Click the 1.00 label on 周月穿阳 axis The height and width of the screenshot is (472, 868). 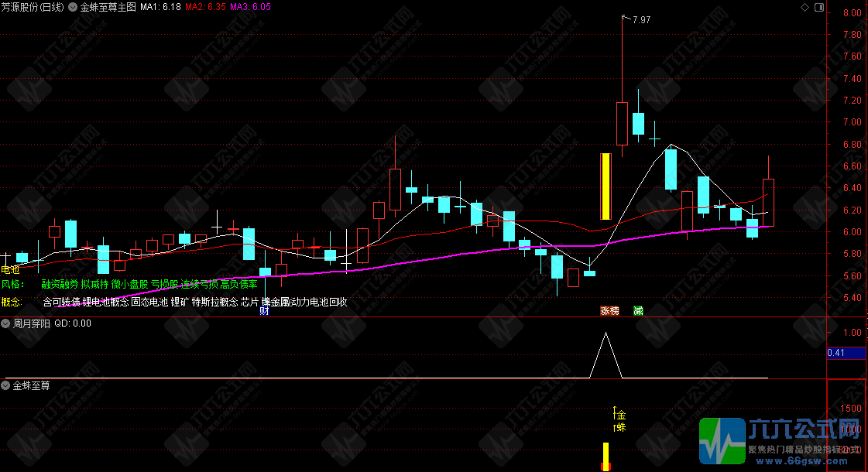[852, 333]
